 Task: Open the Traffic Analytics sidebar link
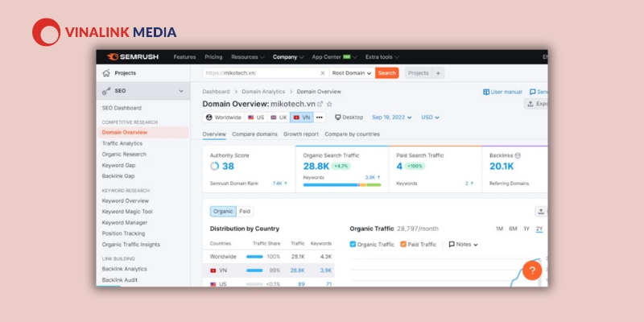coord(122,143)
